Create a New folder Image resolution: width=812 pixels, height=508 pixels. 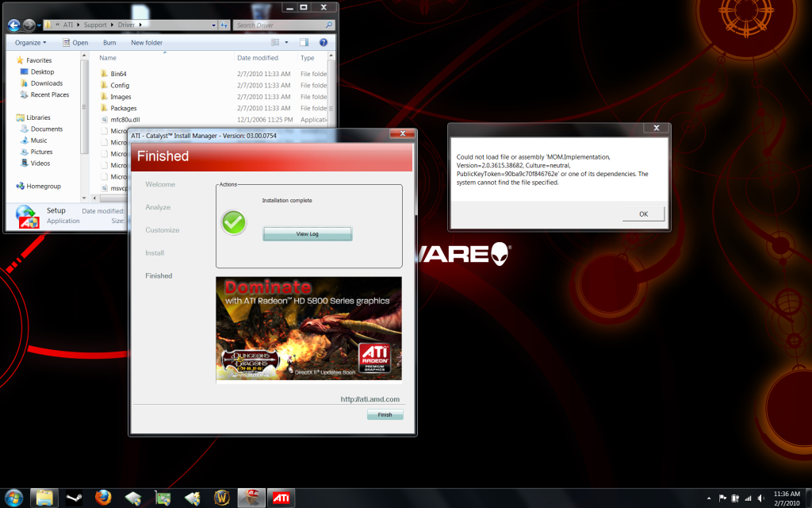(147, 43)
